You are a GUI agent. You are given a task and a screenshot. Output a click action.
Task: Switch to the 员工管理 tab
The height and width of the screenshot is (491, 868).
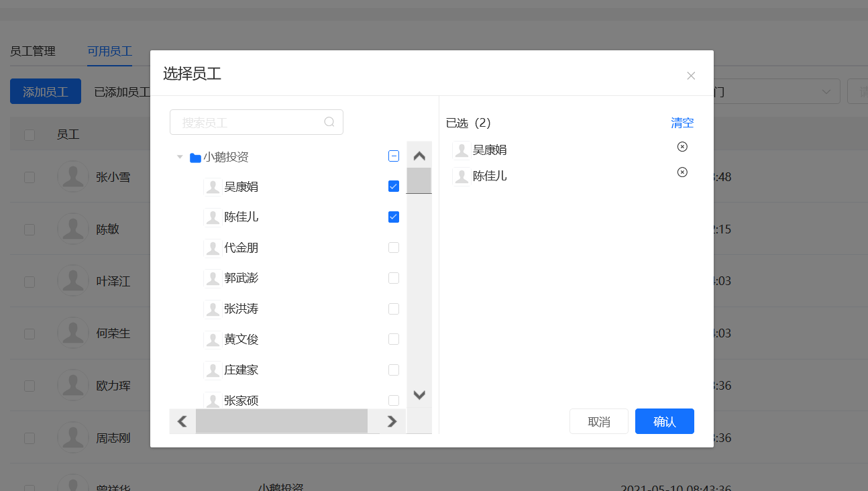(x=33, y=51)
